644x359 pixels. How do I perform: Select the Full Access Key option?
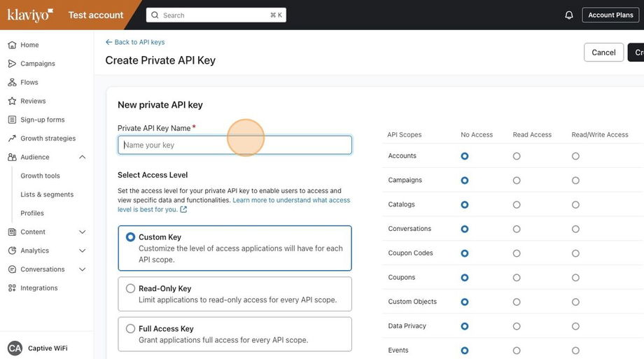coord(130,329)
